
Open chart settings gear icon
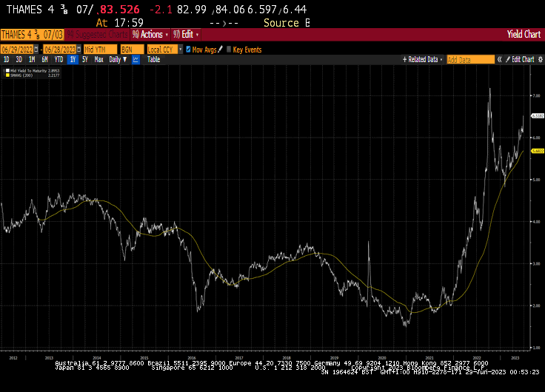point(541,60)
